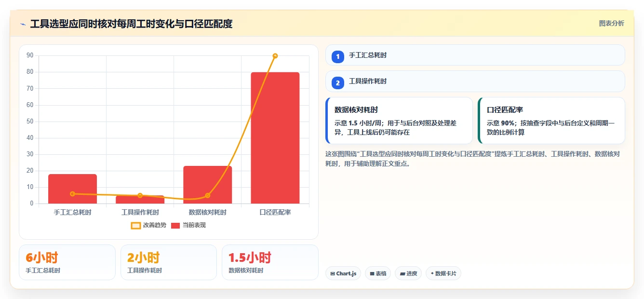Click the icon inside the 表格 chip

(372, 274)
